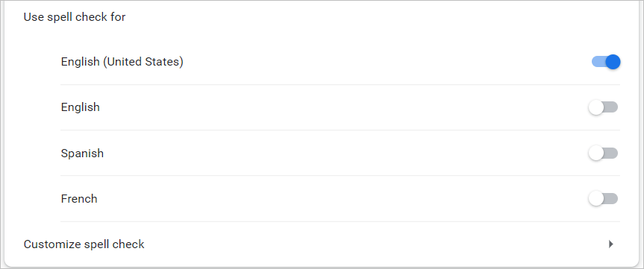Expand the Customize spell check row
The width and height of the screenshot is (644, 269).
(x=322, y=244)
